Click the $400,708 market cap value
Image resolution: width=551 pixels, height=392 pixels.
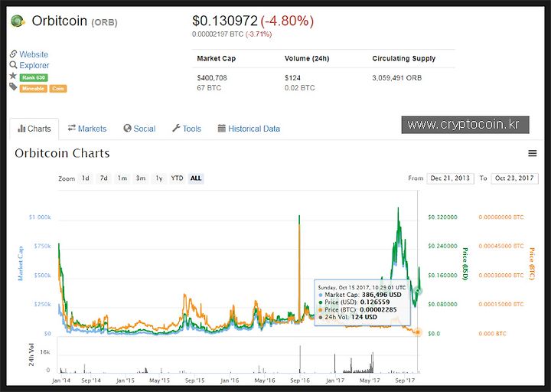click(x=212, y=77)
